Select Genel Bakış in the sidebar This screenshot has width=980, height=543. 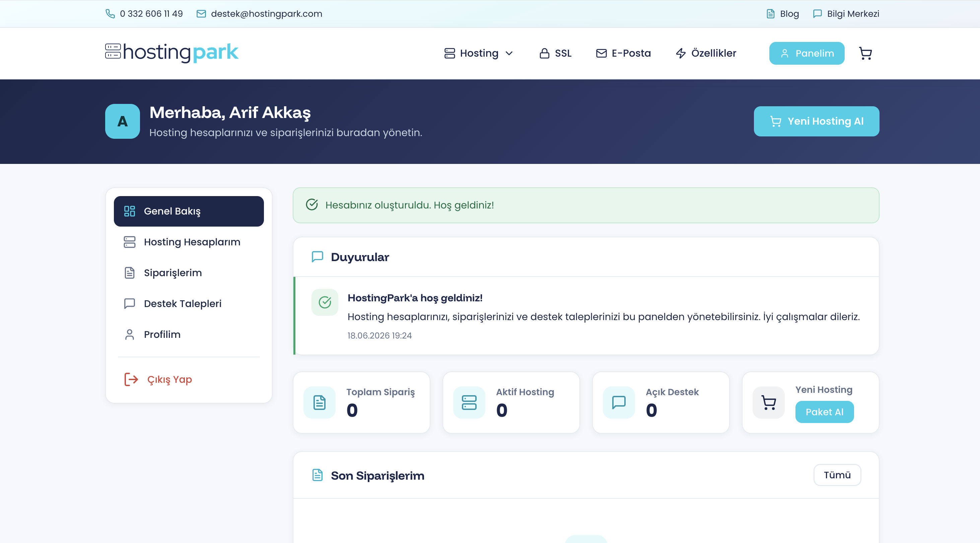[x=189, y=212]
